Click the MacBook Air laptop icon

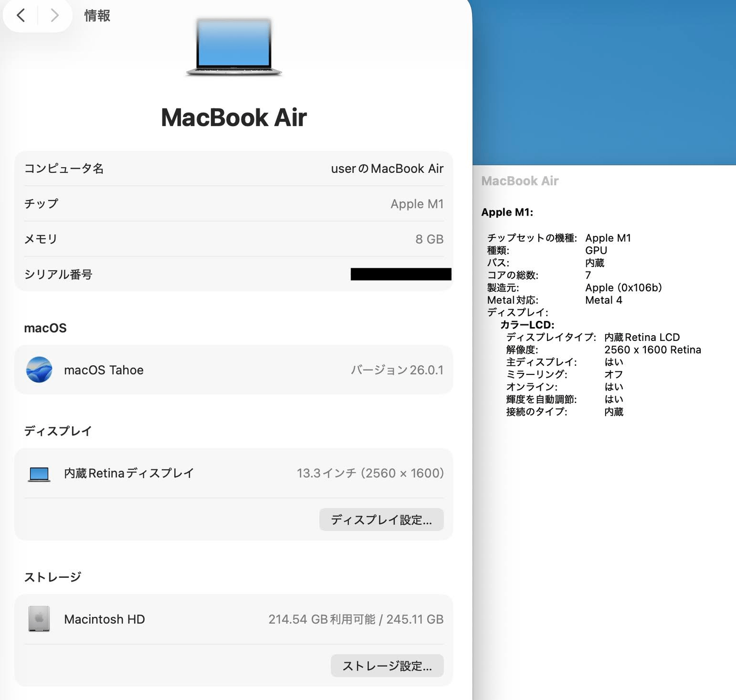coord(234,47)
